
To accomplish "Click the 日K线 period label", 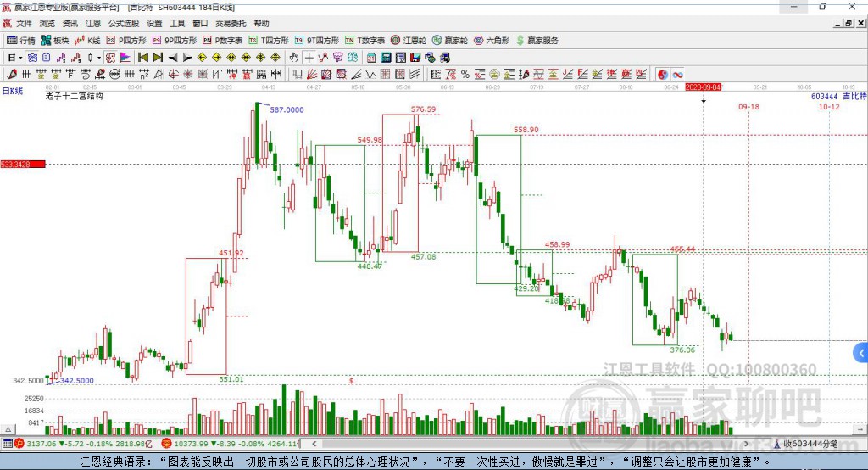I will tap(13, 91).
